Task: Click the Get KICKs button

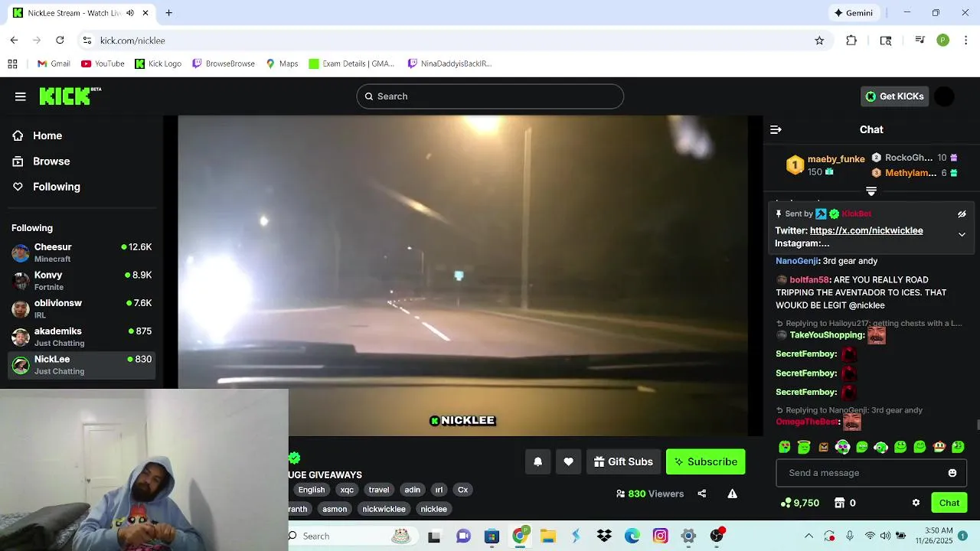Action: (894, 96)
